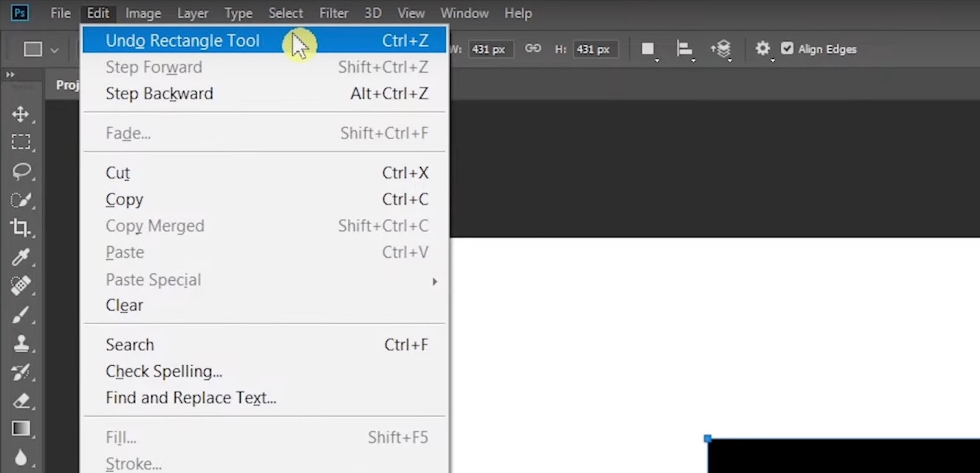Viewport: 980px width, 473px height.
Task: Choose Copy Merged from Edit menu
Action: [265, 225]
